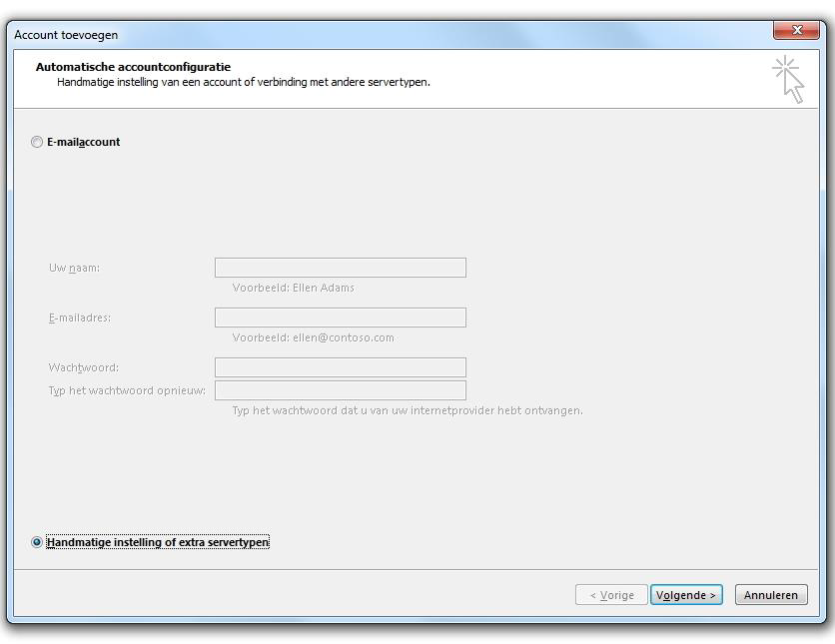The height and width of the screenshot is (644, 835).
Task: Click the Uw naam text field
Action: tap(340, 268)
